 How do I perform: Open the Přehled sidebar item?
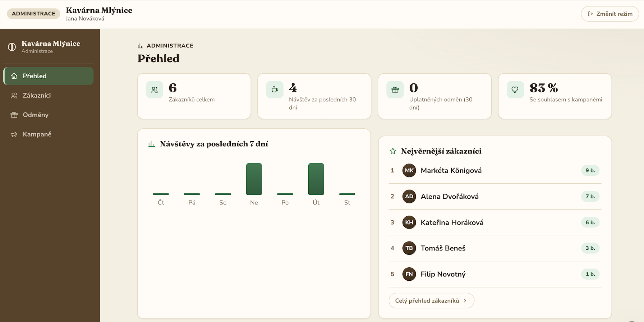[x=49, y=76]
